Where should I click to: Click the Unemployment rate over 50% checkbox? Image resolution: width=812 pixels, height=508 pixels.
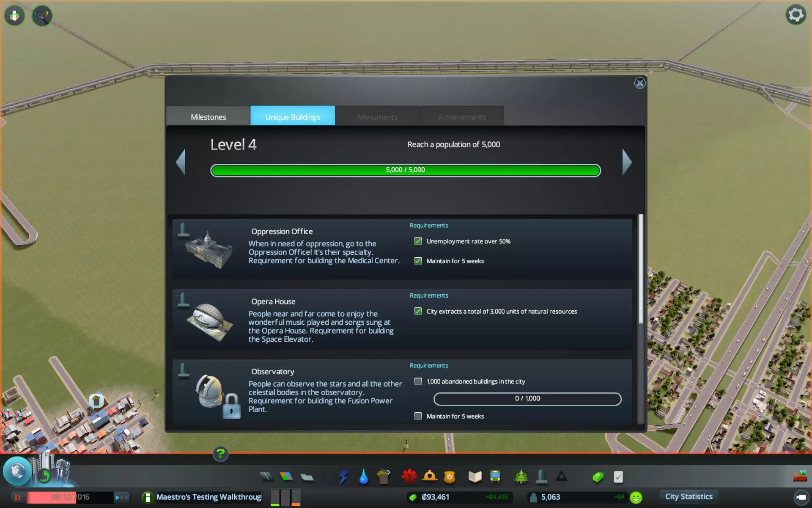point(418,241)
